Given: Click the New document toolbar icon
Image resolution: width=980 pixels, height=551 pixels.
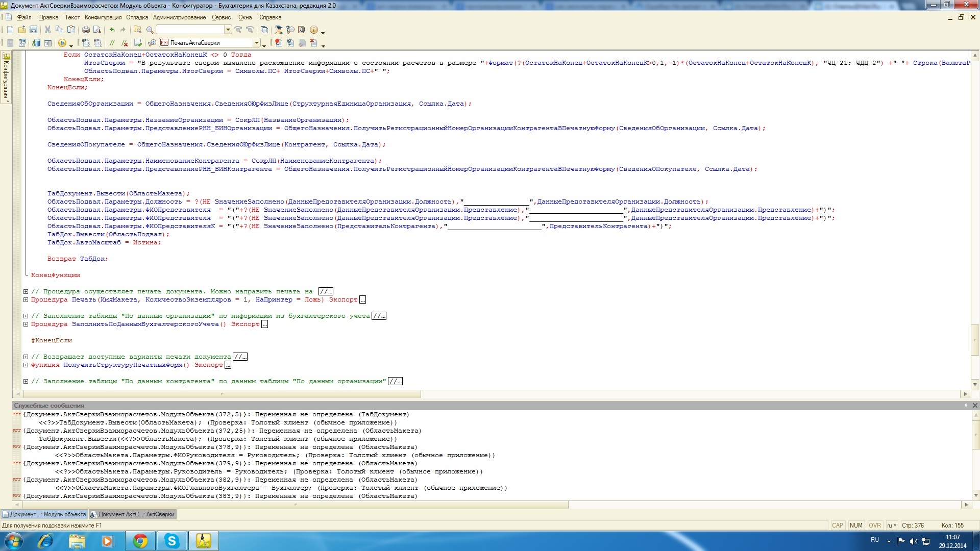Looking at the screenshot, I should [10, 30].
